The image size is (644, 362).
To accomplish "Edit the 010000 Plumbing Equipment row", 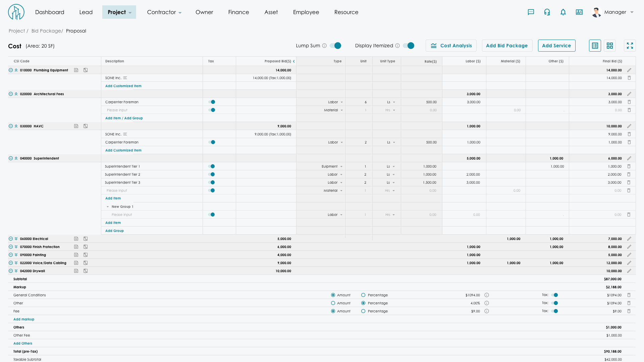I will click(629, 70).
